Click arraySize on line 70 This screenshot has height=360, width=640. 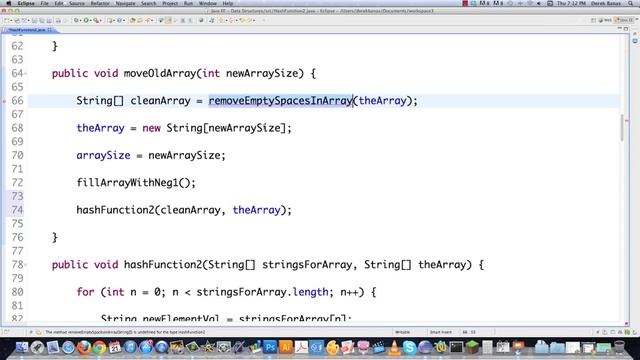point(103,156)
